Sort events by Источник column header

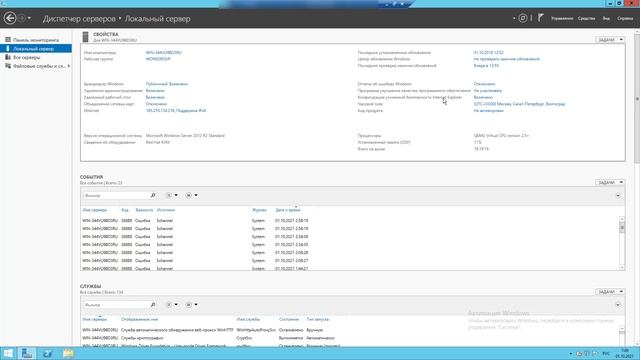click(x=166, y=210)
